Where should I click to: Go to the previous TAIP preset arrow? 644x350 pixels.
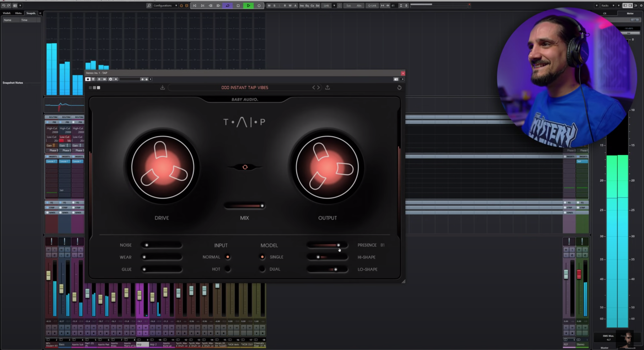pos(313,87)
